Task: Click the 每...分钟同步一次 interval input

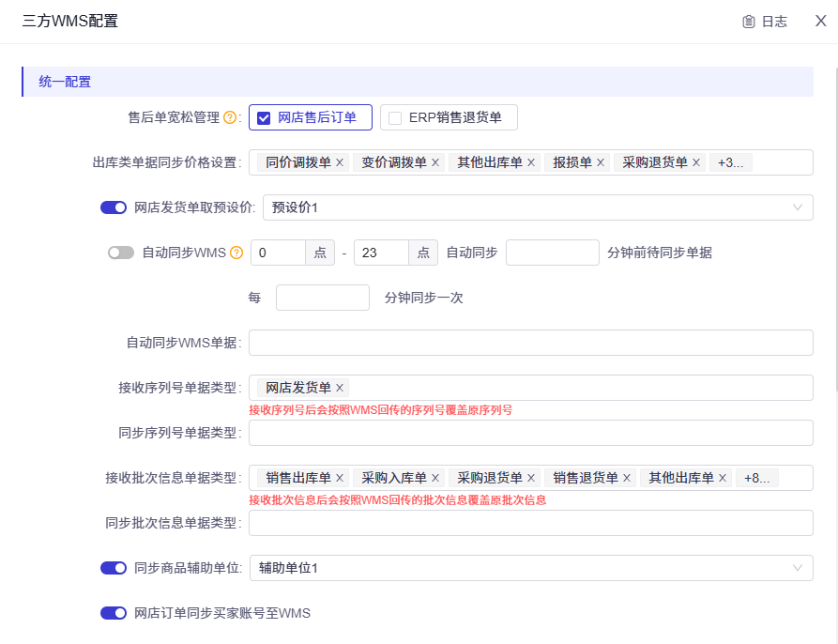Action: click(x=322, y=298)
